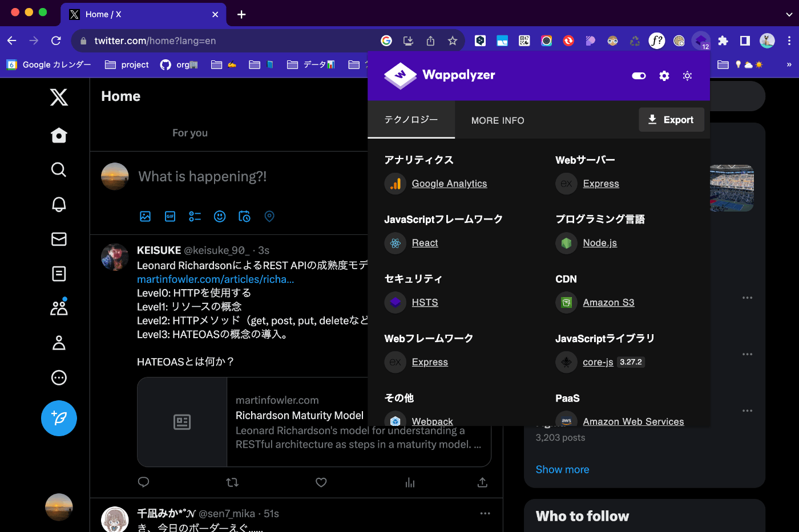Open tab search dropdown arrow
This screenshot has height=532, width=799.
click(789, 14)
